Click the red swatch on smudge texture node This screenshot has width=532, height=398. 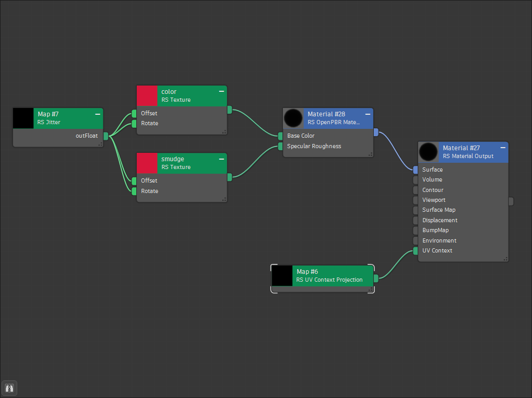pyautogui.click(x=147, y=163)
